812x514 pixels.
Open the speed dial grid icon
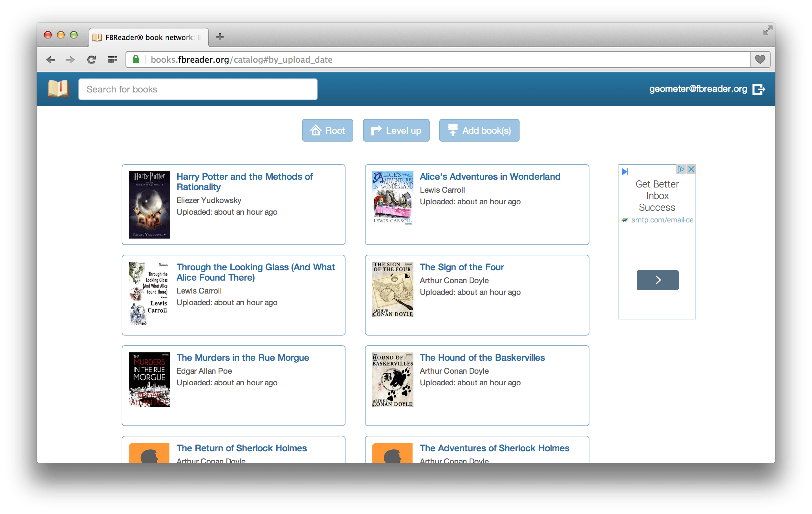112,60
